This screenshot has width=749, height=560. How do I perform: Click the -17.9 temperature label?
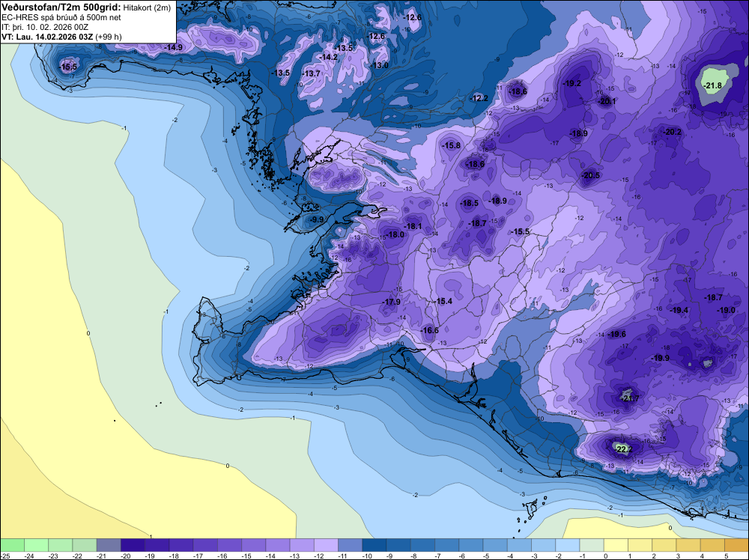(392, 302)
